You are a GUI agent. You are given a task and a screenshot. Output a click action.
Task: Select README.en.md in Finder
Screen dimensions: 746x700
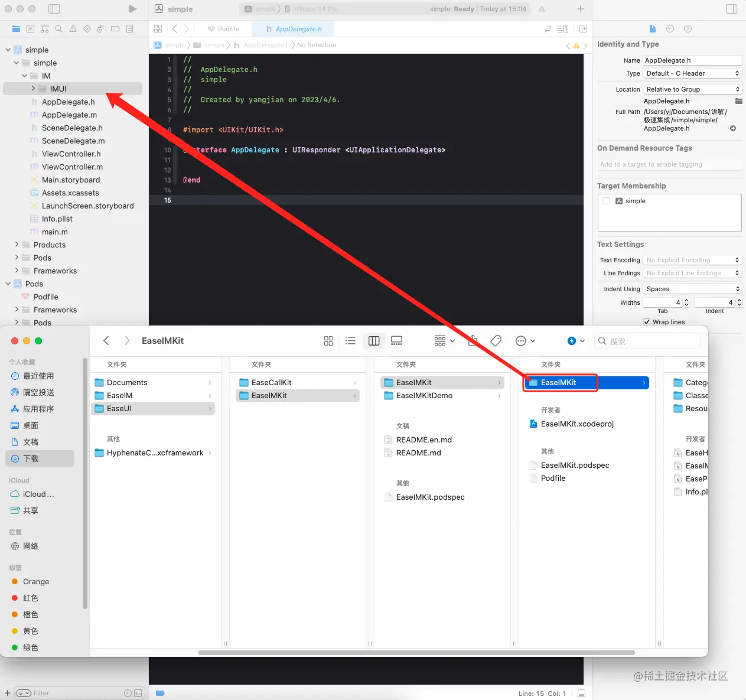pos(424,439)
